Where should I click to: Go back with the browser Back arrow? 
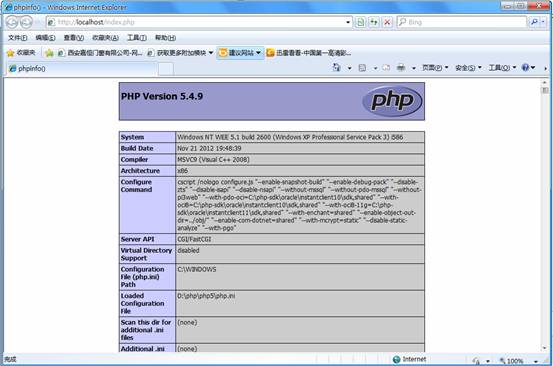point(12,22)
